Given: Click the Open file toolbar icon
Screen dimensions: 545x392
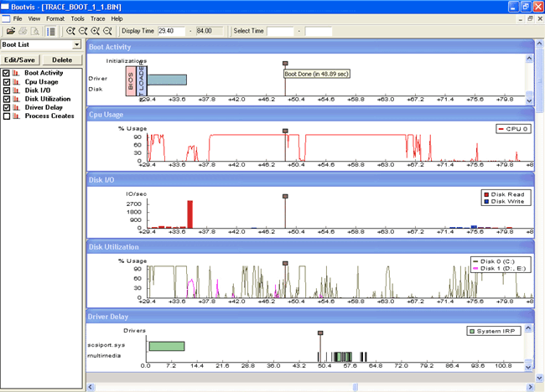Looking at the screenshot, I should click(x=11, y=31).
